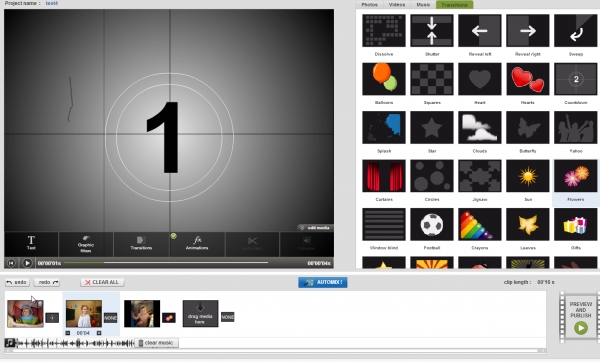
Task: Open the Music tab
Action: click(423, 5)
